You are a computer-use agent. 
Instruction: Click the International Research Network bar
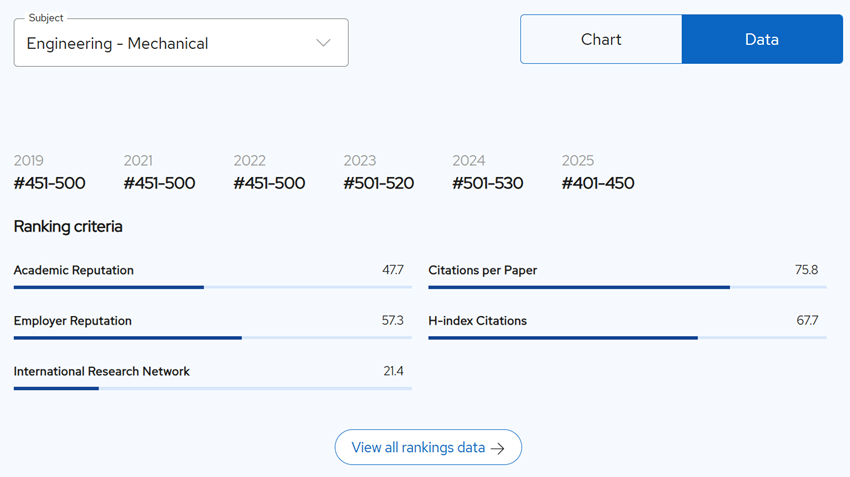pyautogui.click(x=212, y=388)
